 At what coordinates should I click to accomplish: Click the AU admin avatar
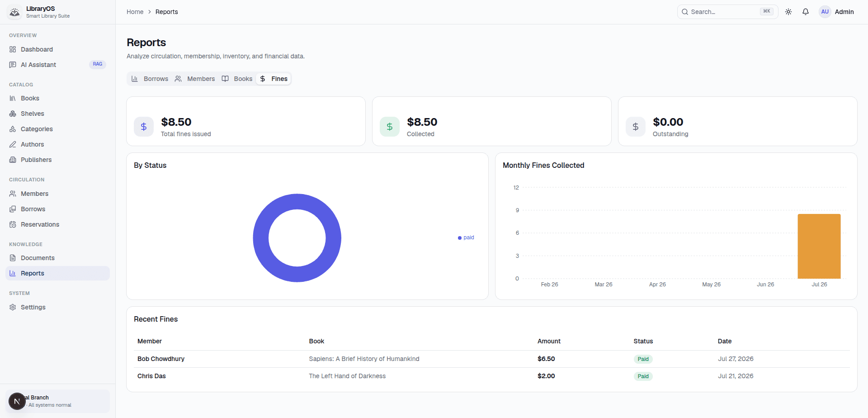click(x=825, y=12)
